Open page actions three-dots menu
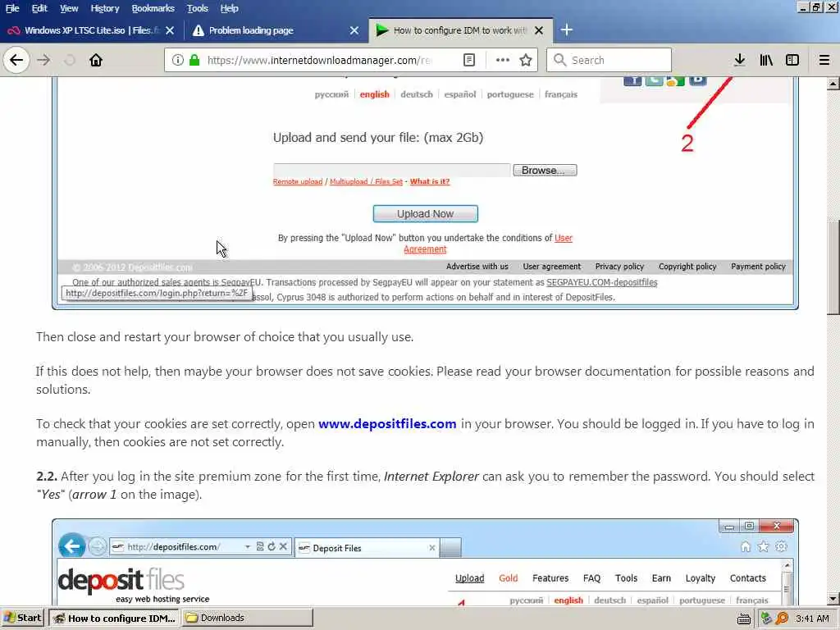Screen dimensions: 840x630 tap(503, 60)
